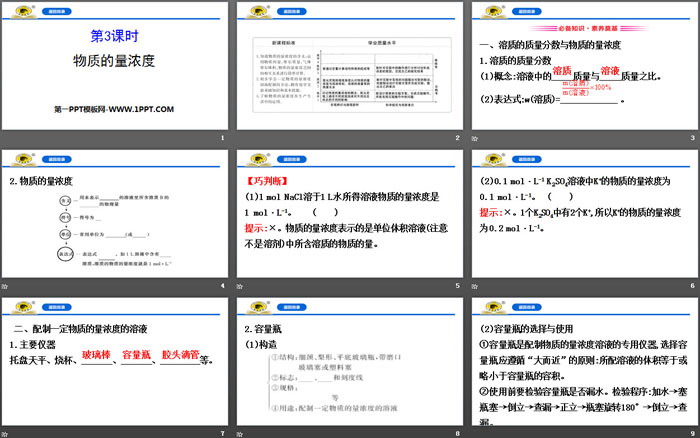Viewport: 700px width, 438px height.
Task: Click the animation star icon under slide 6
Action: pyautogui.click(x=475, y=286)
